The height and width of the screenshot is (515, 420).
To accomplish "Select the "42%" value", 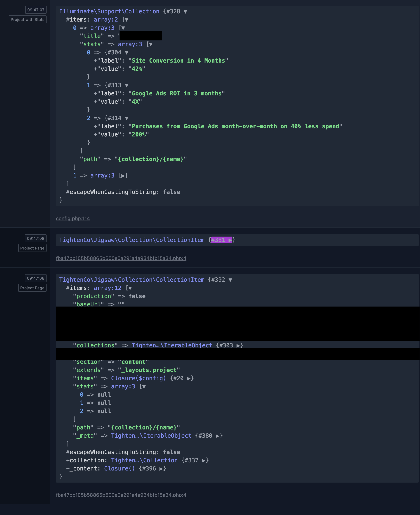I will click(137, 69).
